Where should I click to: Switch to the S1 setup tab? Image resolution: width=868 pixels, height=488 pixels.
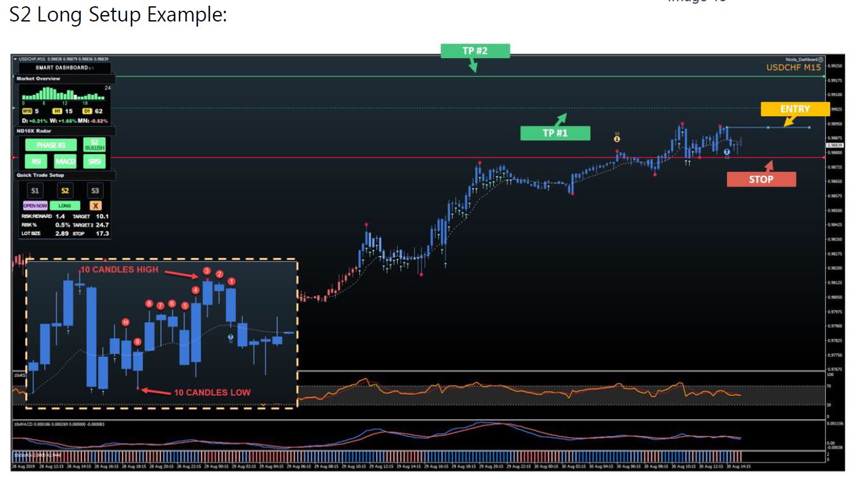click(35, 190)
